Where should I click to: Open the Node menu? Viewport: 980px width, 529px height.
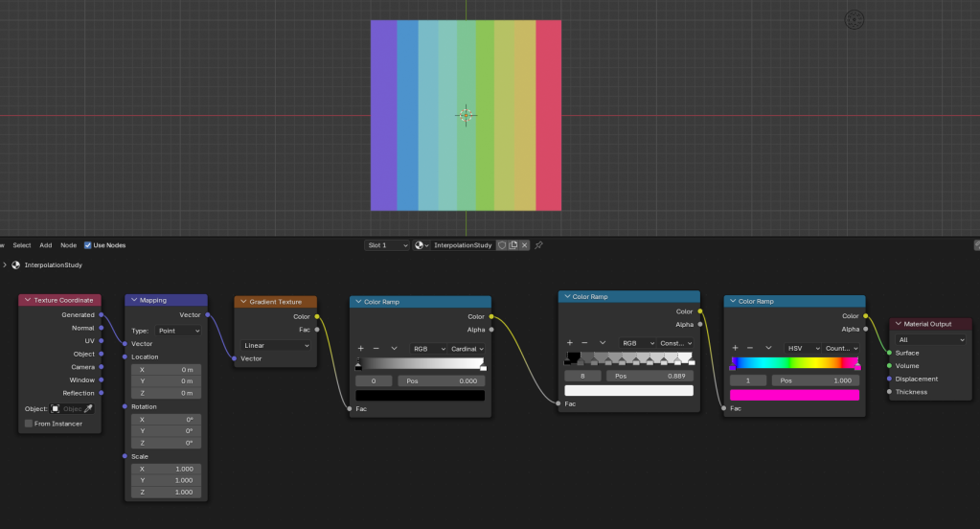tap(68, 245)
